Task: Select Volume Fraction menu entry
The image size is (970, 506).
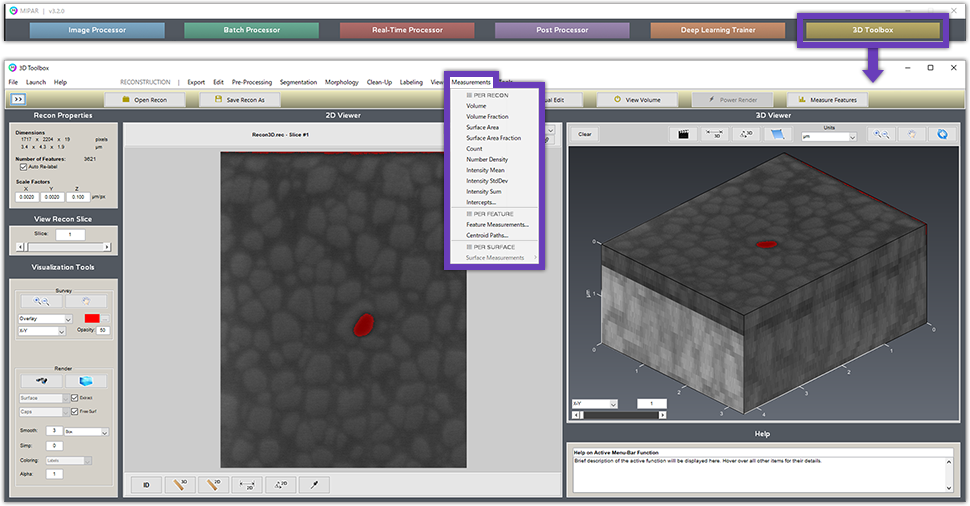Action: [487, 116]
